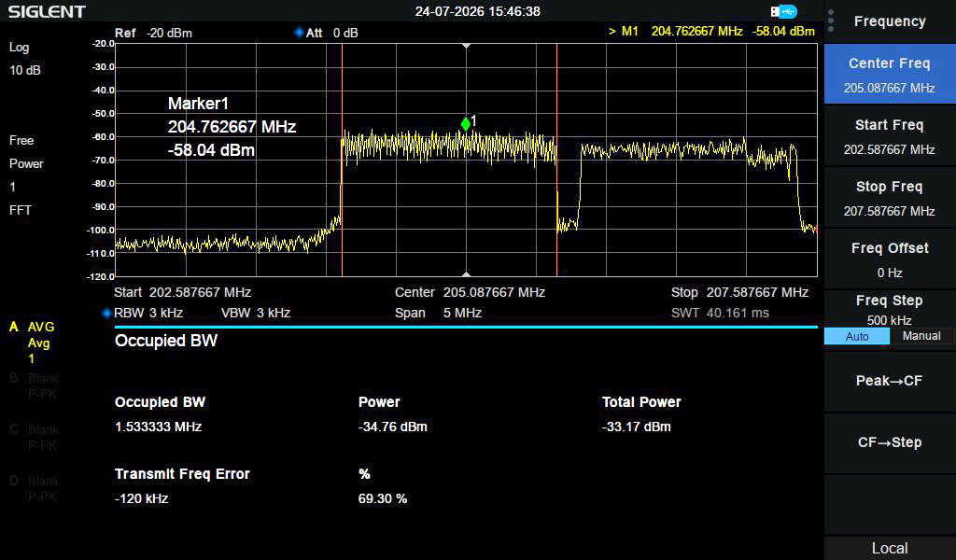Open the Frequency menu header
956x560 pixels.
click(890, 21)
